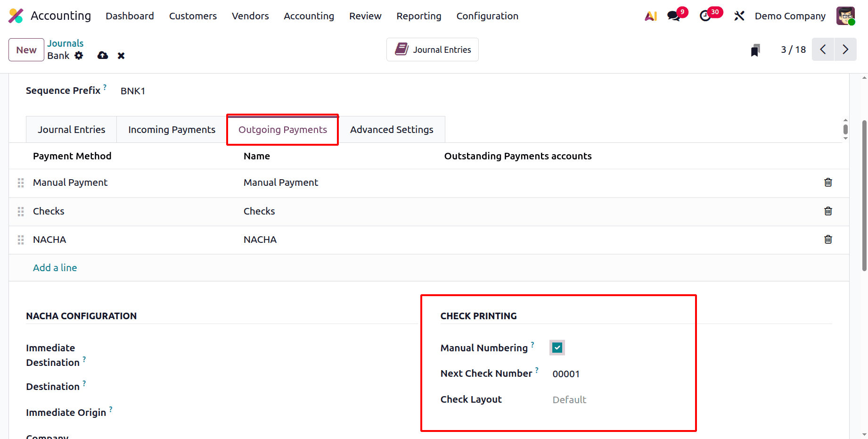Click Add a line under payment methods
This screenshot has width=868, height=439.
coord(55,267)
